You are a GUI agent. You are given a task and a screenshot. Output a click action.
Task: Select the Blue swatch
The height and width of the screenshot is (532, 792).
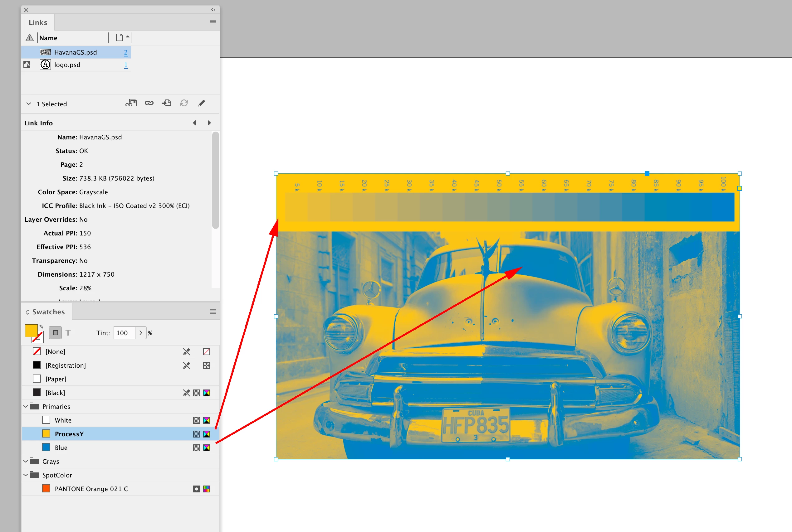61,448
